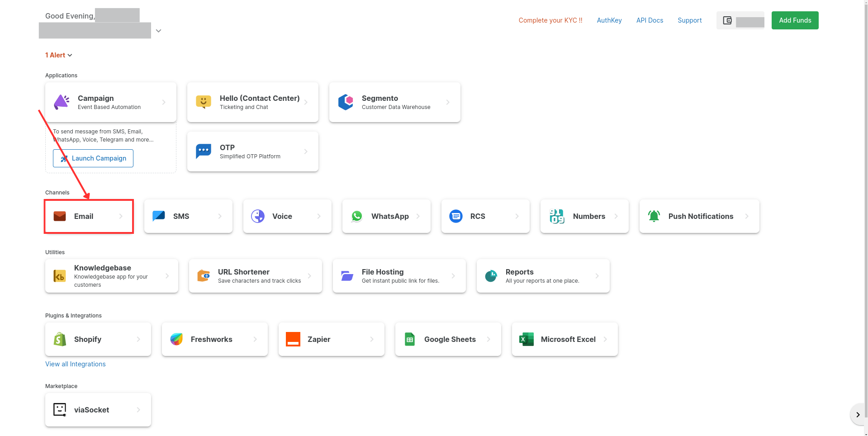Image resolution: width=868 pixels, height=436 pixels.
Task: Click the chevron on Push Notifications card
Action: tap(747, 216)
